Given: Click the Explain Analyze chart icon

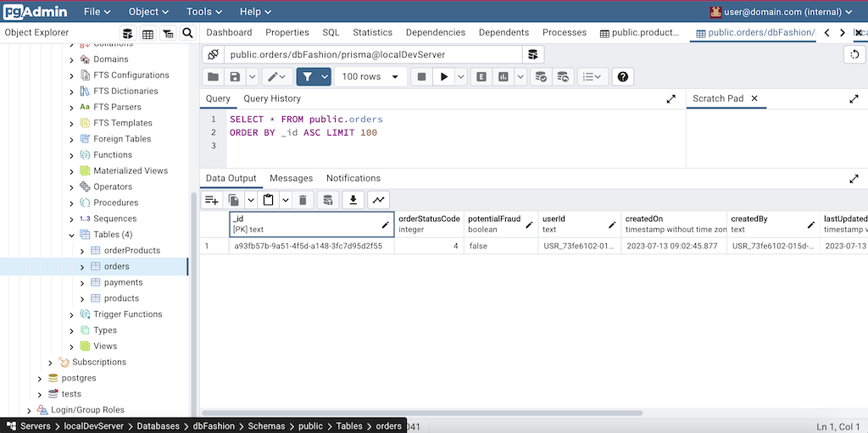Looking at the screenshot, I should click(504, 77).
